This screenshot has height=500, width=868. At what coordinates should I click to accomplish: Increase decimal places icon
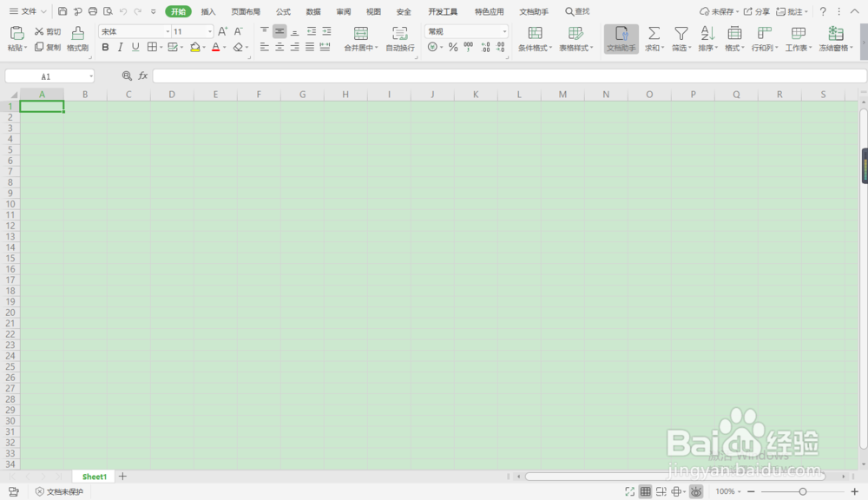point(485,47)
